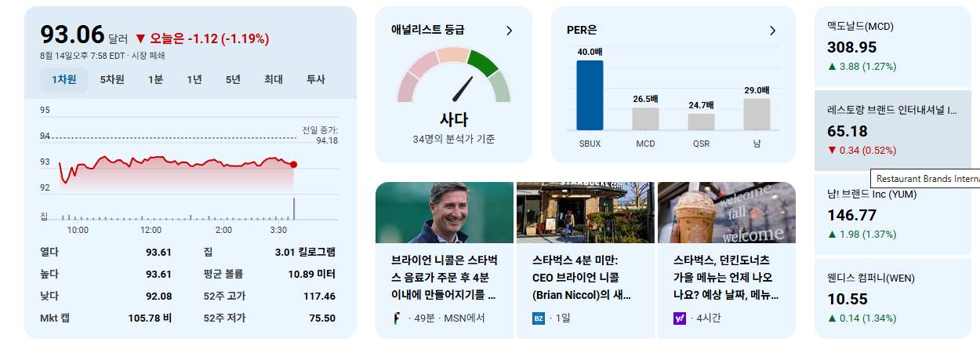Click the BZ Benzinga source icon

(539, 318)
